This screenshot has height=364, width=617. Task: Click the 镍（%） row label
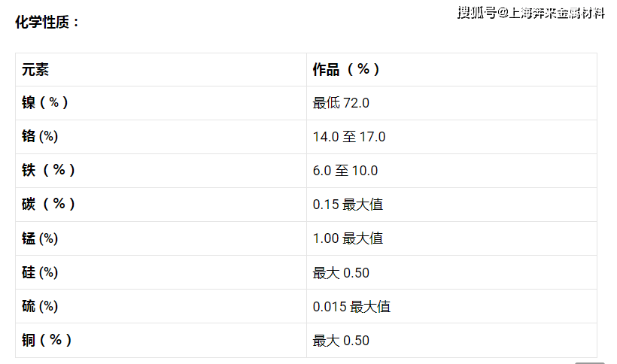[45, 103]
